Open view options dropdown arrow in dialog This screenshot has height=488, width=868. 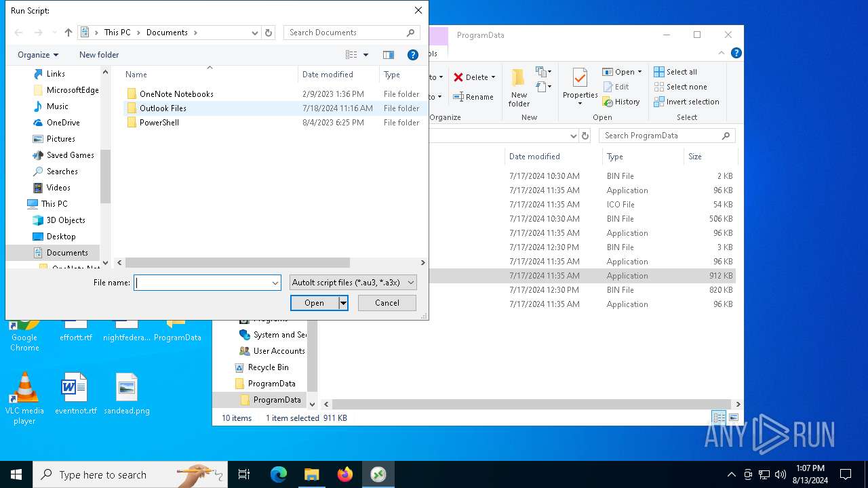[366, 55]
